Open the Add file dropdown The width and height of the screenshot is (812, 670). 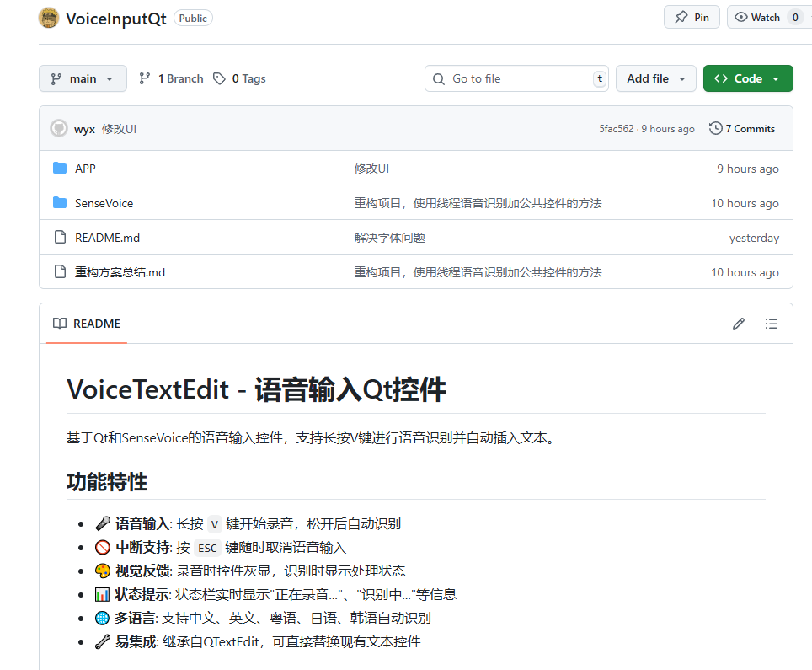coord(655,78)
